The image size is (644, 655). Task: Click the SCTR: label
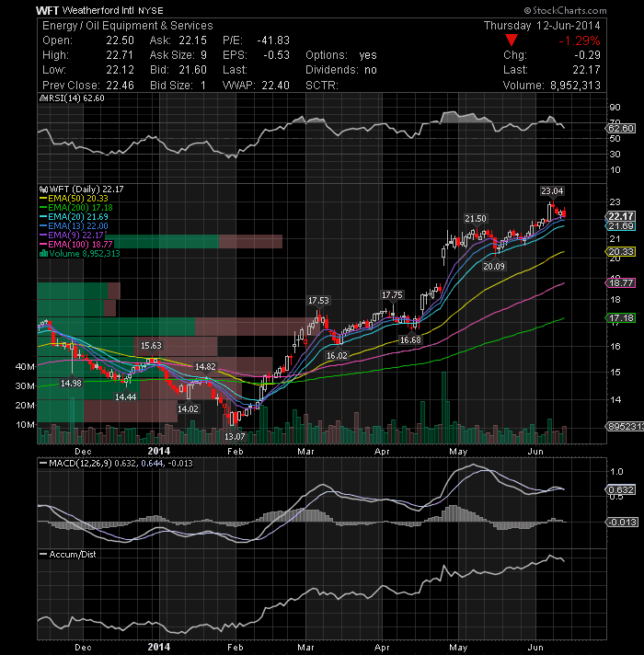point(322,86)
